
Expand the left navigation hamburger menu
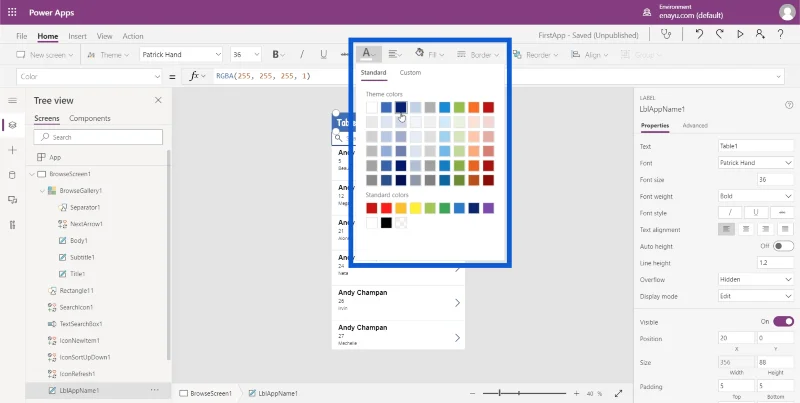[x=13, y=100]
